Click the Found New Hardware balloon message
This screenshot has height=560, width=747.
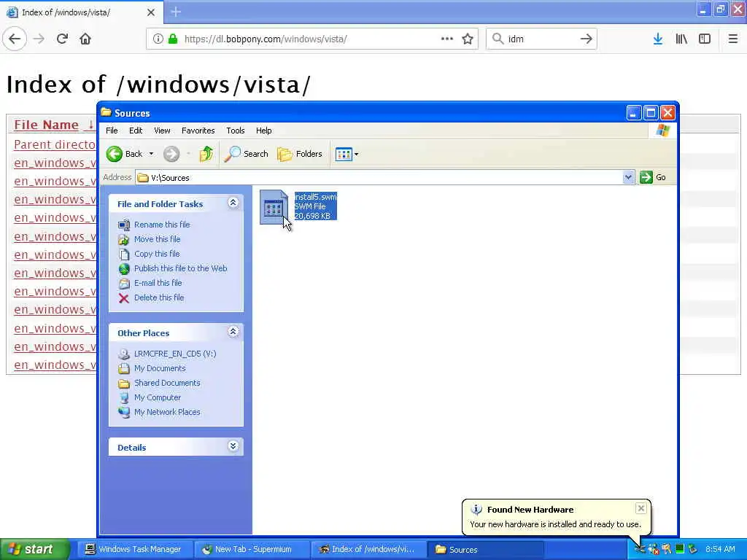pyautogui.click(x=555, y=524)
